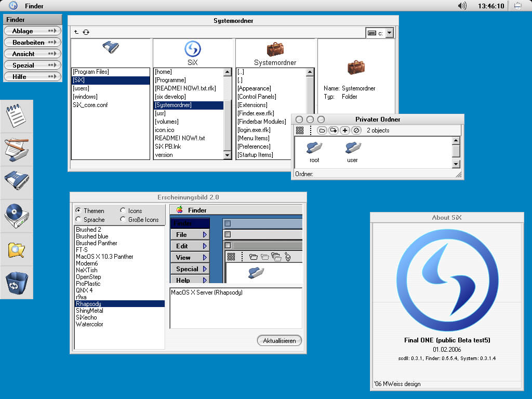Click the large SiX logo in About SiX
The width and height of the screenshot is (532, 399).
(447, 280)
